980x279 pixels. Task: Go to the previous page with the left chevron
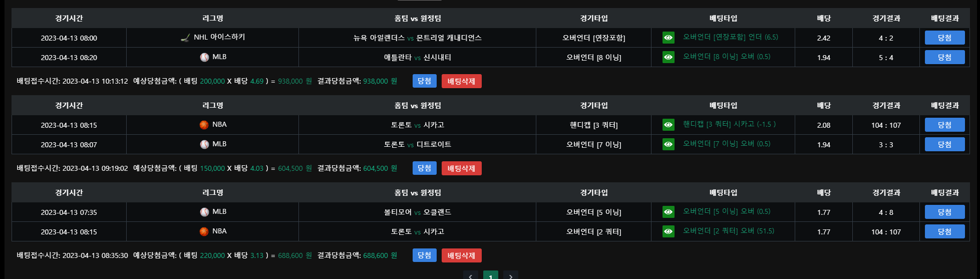(x=470, y=276)
